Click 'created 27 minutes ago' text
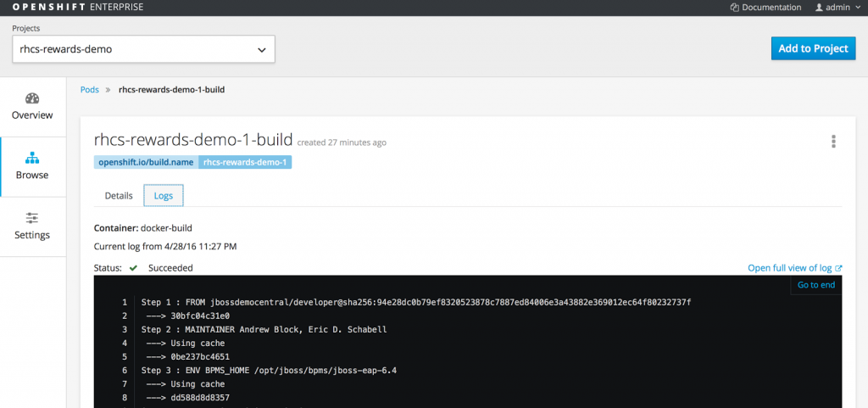Image resolution: width=868 pixels, height=408 pixels. (x=342, y=143)
